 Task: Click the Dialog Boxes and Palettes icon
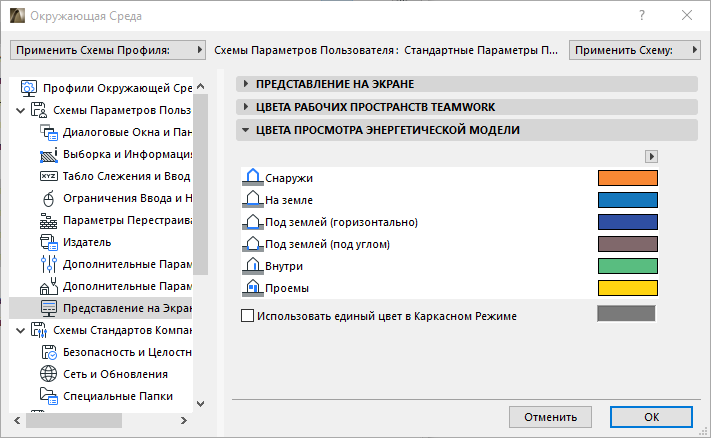coord(49,132)
